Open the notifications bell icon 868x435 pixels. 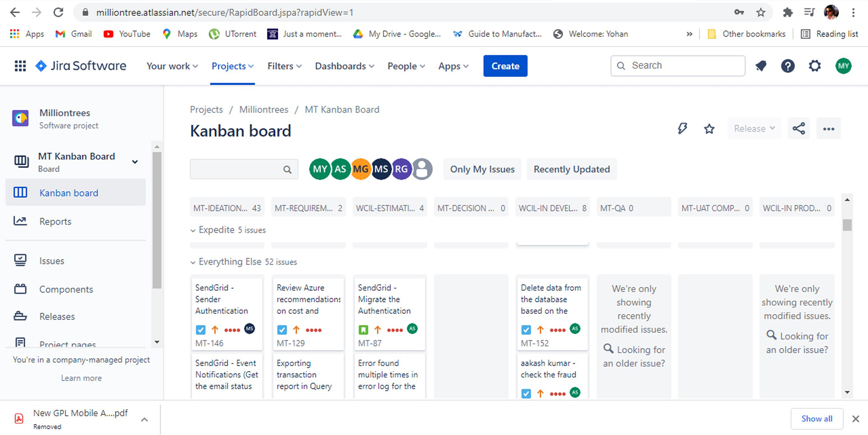click(x=761, y=66)
